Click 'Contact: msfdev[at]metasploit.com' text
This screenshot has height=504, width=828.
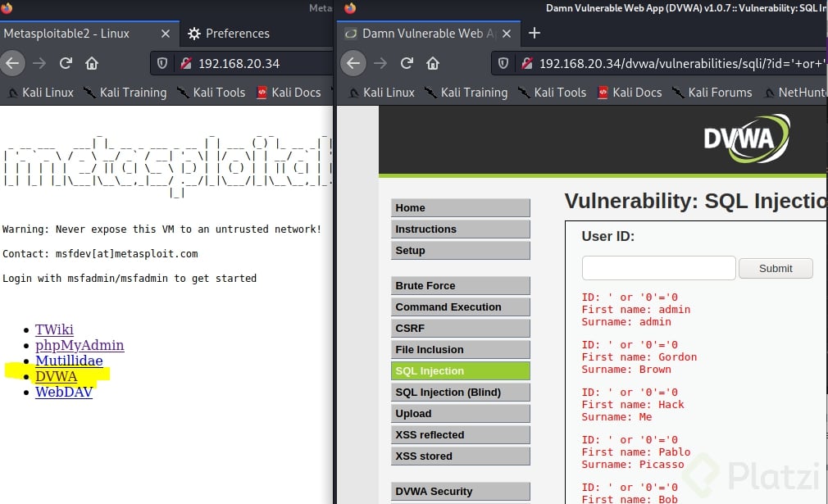[x=100, y=254]
